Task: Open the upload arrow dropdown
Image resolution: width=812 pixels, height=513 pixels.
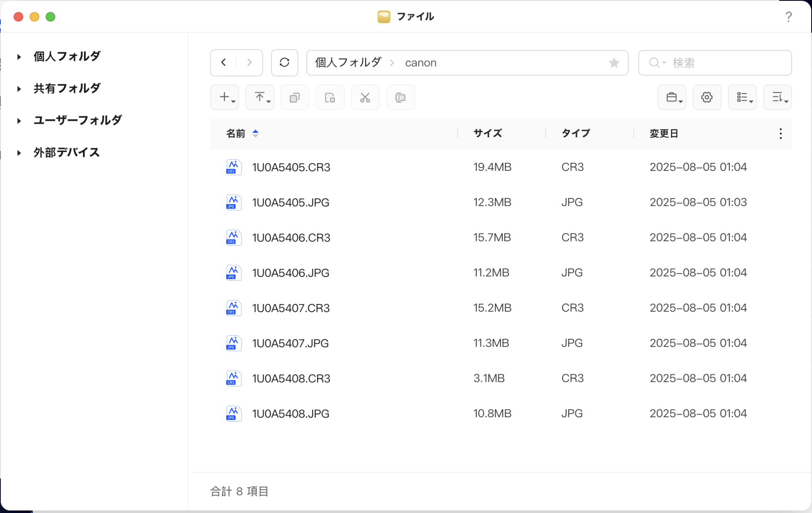Action: 260,97
